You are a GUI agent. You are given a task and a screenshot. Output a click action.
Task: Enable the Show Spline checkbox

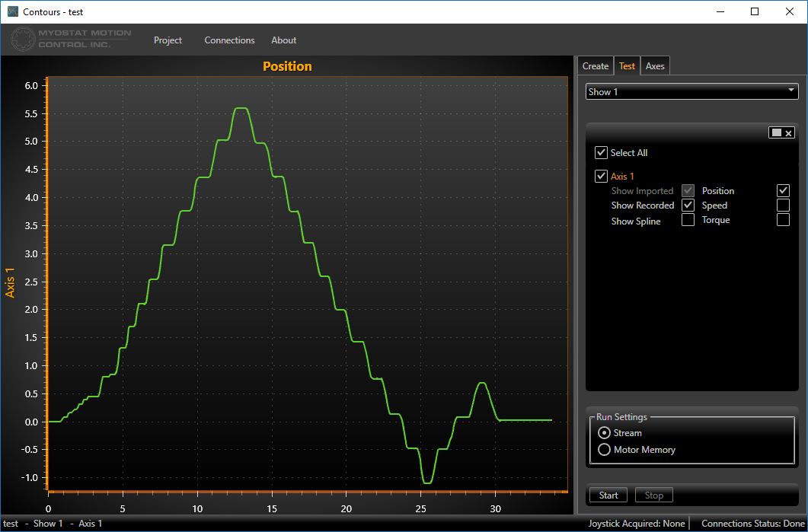tap(688, 221)
